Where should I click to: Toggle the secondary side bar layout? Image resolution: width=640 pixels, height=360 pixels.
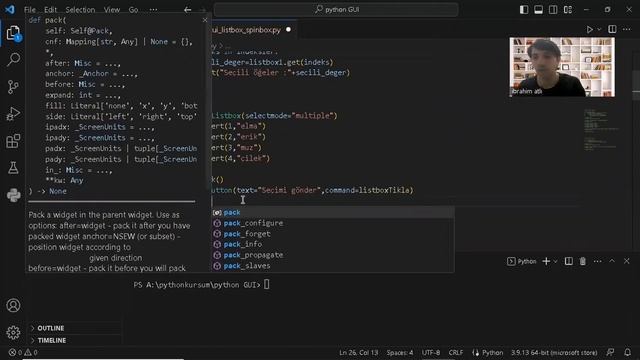553,9
